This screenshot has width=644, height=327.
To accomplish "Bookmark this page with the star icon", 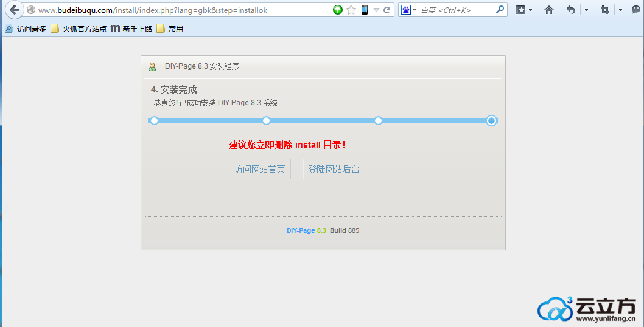I will (351, 10).
